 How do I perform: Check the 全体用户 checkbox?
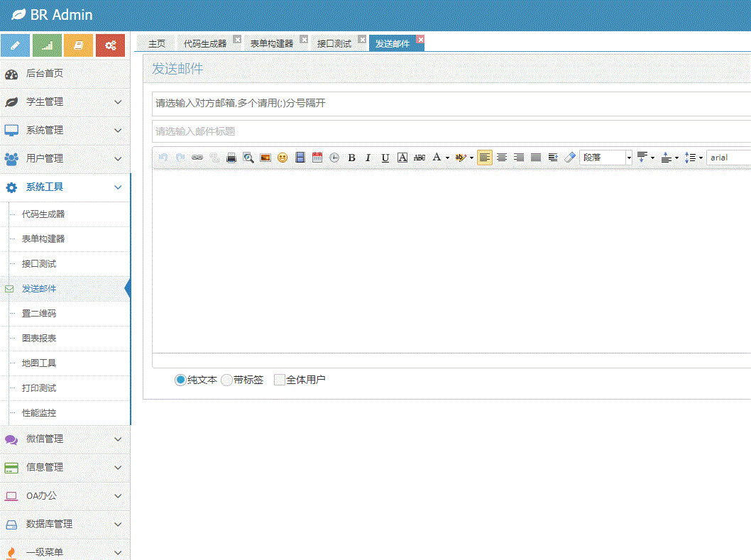(279, 380)
